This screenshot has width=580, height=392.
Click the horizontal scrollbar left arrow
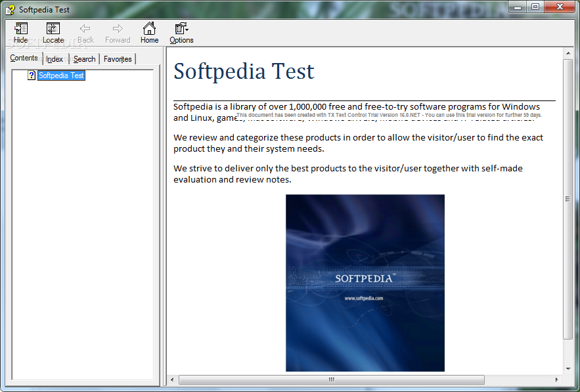click(x=172, y=380)
